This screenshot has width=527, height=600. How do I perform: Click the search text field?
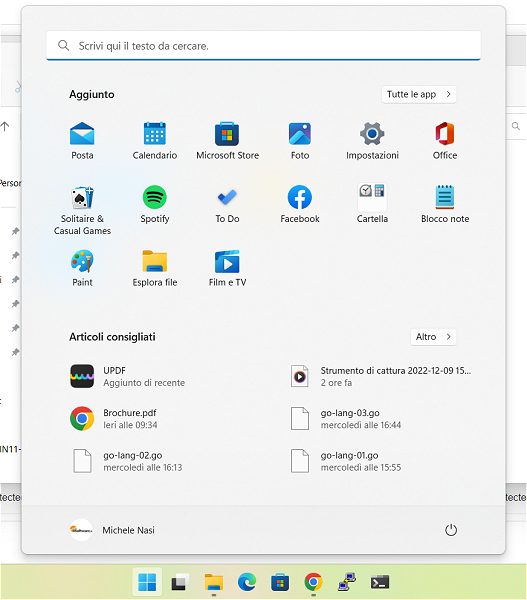(263, 46)
